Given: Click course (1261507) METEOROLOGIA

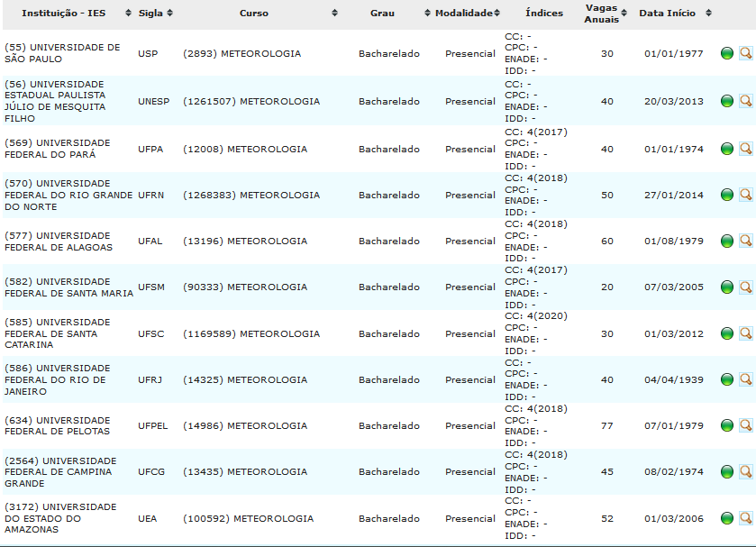Looking at the screenshot, I should pos(251,101).
